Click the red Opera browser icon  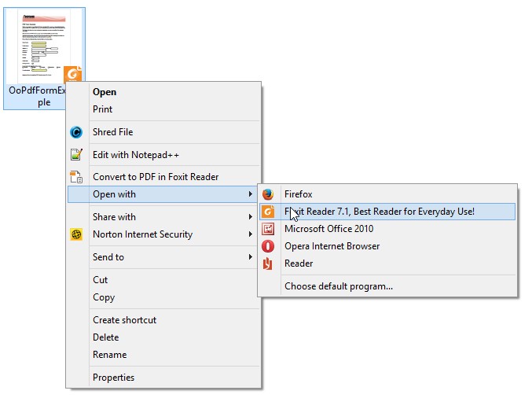(x=268, y=246)
